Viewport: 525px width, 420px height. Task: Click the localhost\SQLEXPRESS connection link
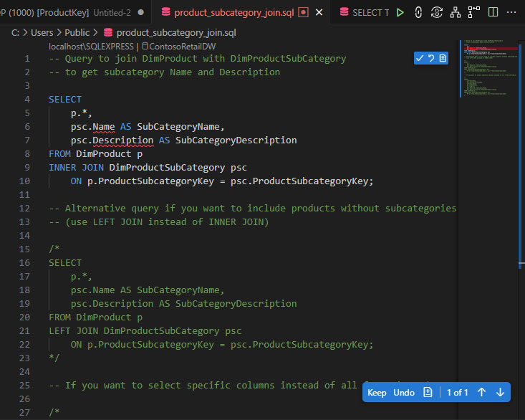pyautogui.click(x=91, y=46)
